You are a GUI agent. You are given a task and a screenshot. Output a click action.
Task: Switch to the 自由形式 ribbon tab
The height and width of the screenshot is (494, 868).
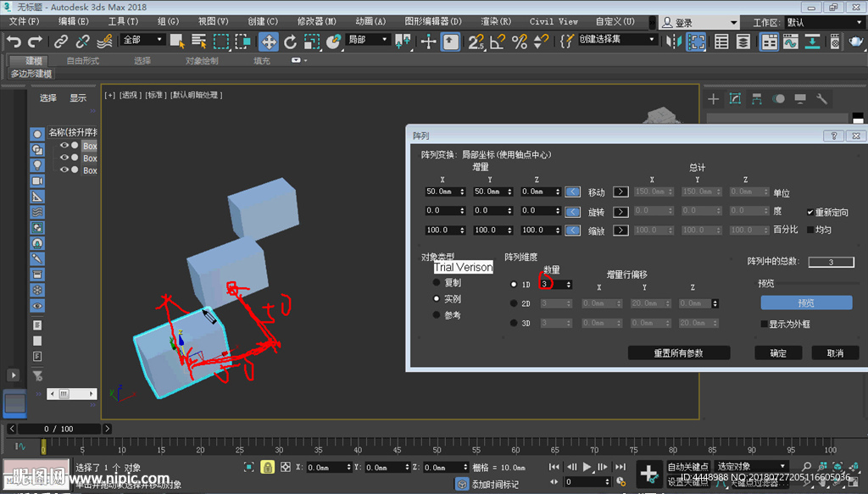(x=82, y=61)
